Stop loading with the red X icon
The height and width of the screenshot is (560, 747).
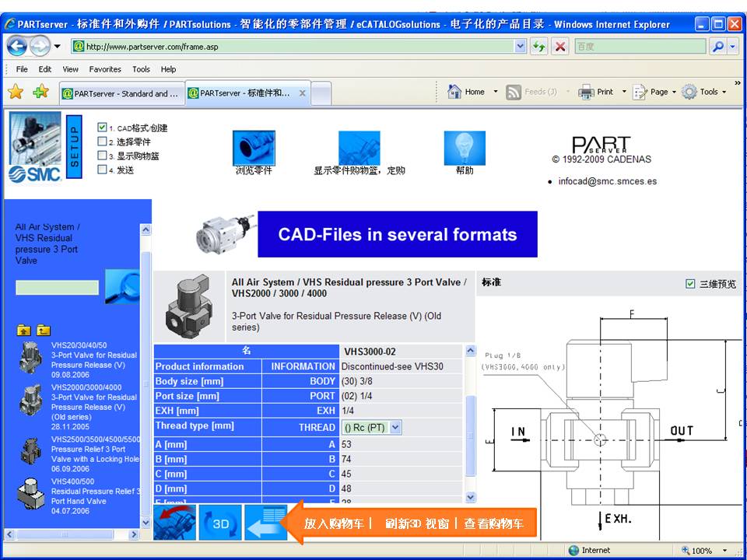[x=560, y=47]
